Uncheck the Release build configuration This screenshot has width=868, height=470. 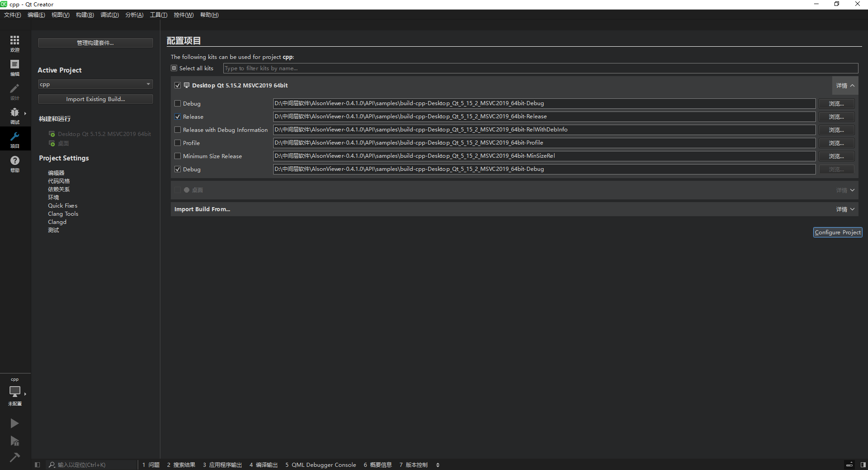click(x=178, y=117)
